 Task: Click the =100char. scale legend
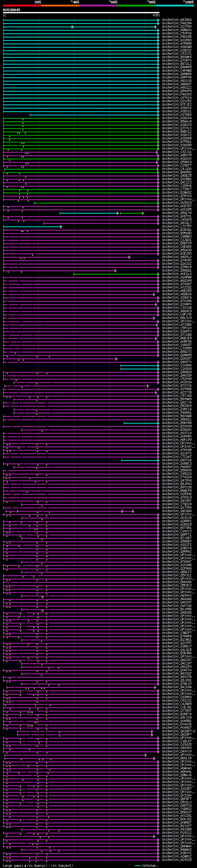pyautogui.click(x=146, y=866)
